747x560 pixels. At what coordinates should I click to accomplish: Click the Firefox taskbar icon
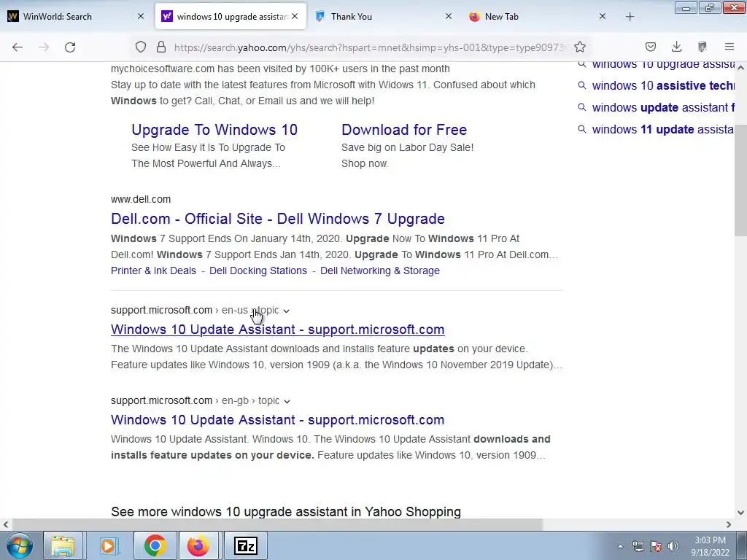pyautogui.click(x=198, y=545)
